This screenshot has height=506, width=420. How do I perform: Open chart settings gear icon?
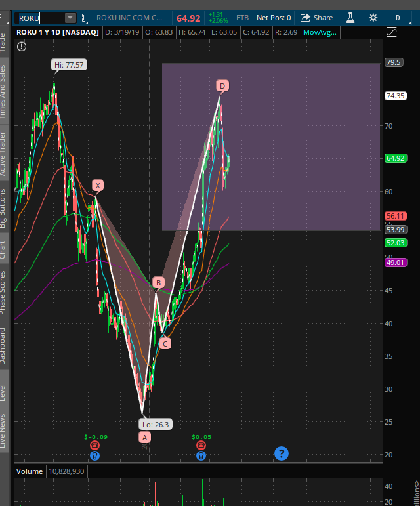coord(373,18)
